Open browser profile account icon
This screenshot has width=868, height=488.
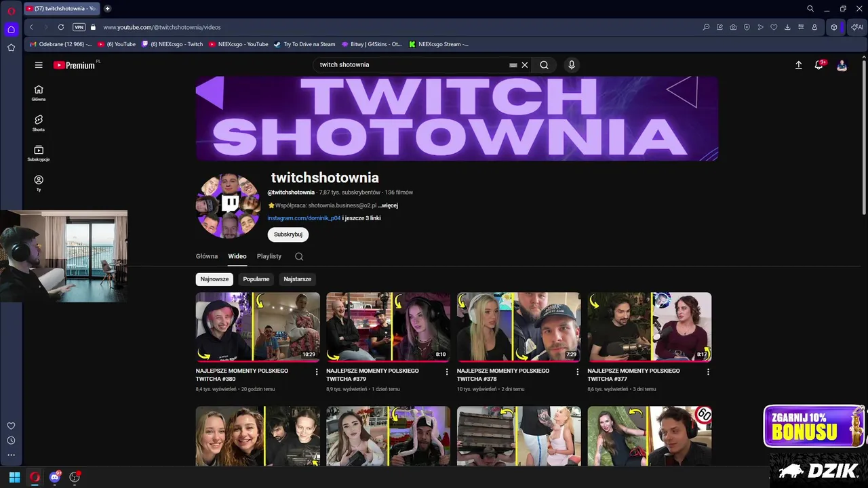pyautogui.click(x=814, y=27)
